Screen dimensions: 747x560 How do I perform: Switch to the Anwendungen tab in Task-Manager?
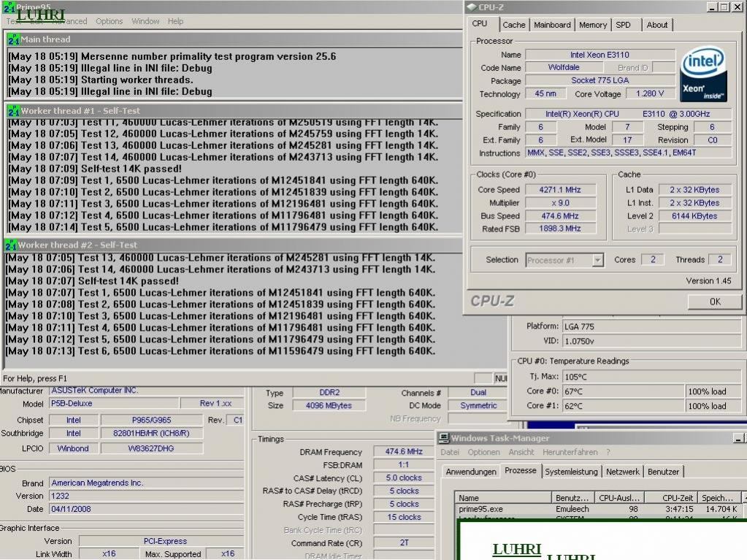471,472
